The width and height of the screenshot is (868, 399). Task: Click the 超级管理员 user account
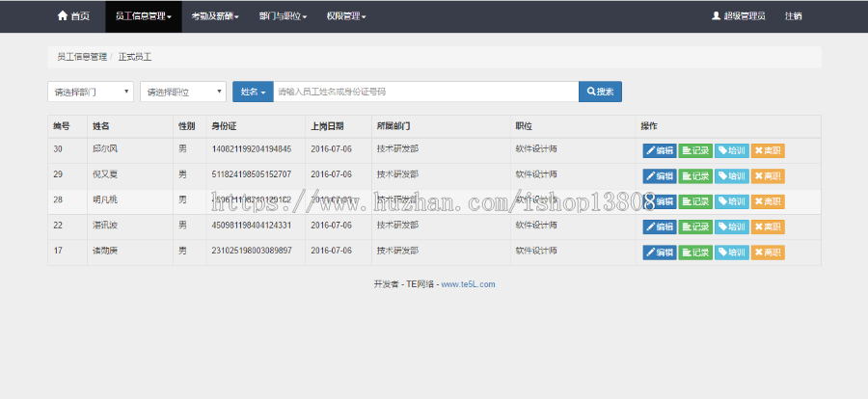(x=739, y=16)
